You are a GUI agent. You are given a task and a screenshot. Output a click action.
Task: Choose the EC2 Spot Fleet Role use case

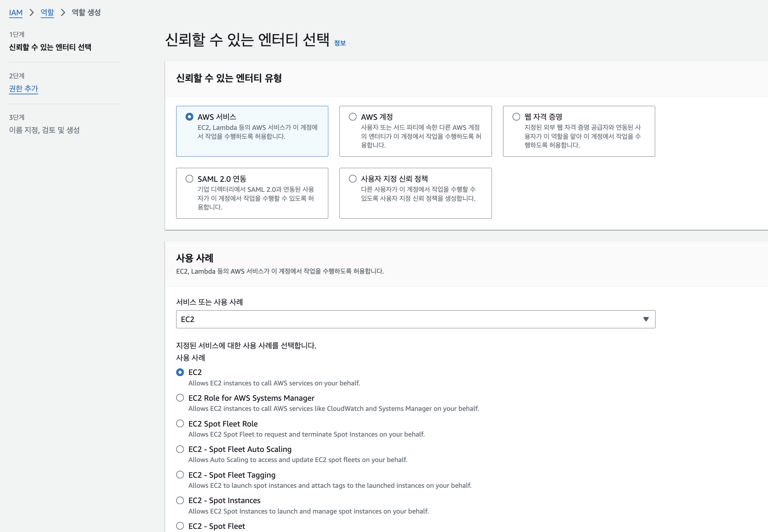tap(180, 423)
